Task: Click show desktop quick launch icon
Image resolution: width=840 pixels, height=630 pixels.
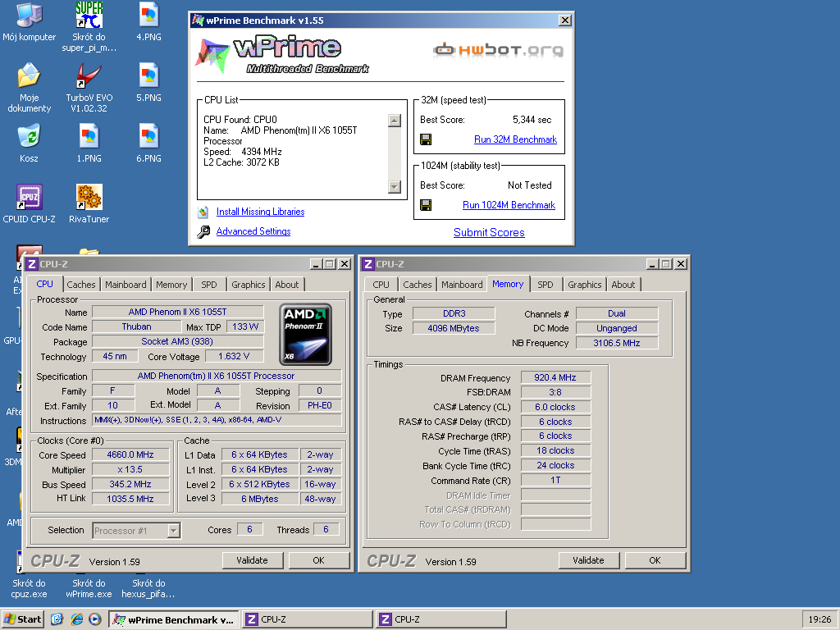Action: 57,619
